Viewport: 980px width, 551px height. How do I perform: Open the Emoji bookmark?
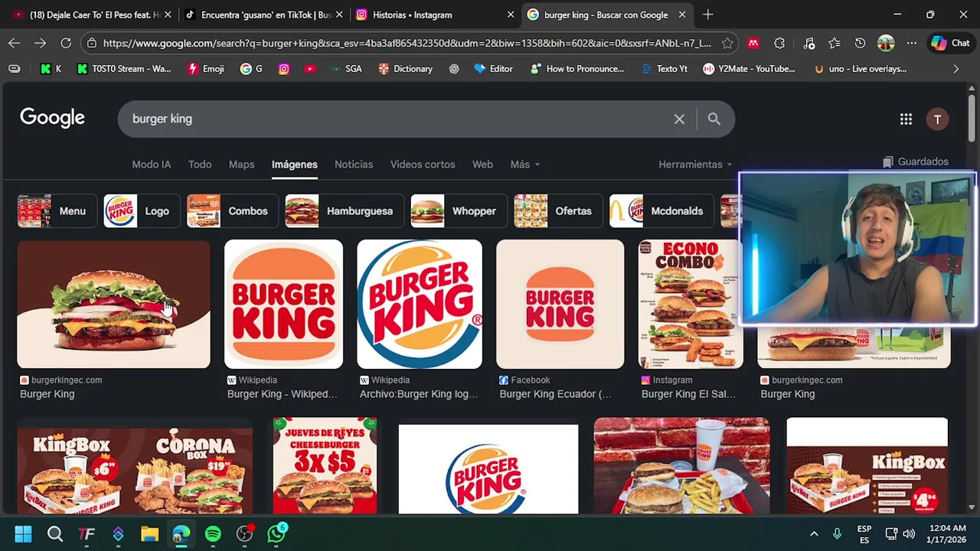pyautogui.click(x=206, y=69)
